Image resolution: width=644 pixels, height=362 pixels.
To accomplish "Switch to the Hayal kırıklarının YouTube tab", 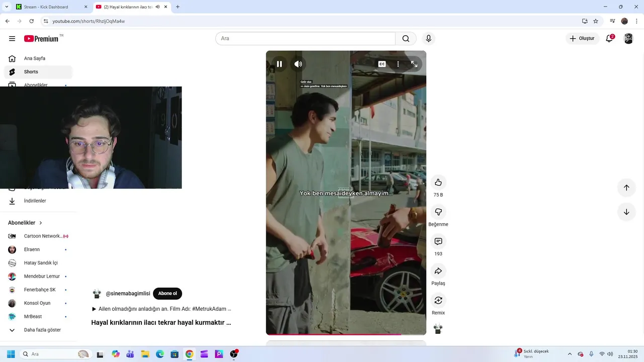I will coord(127,7).
